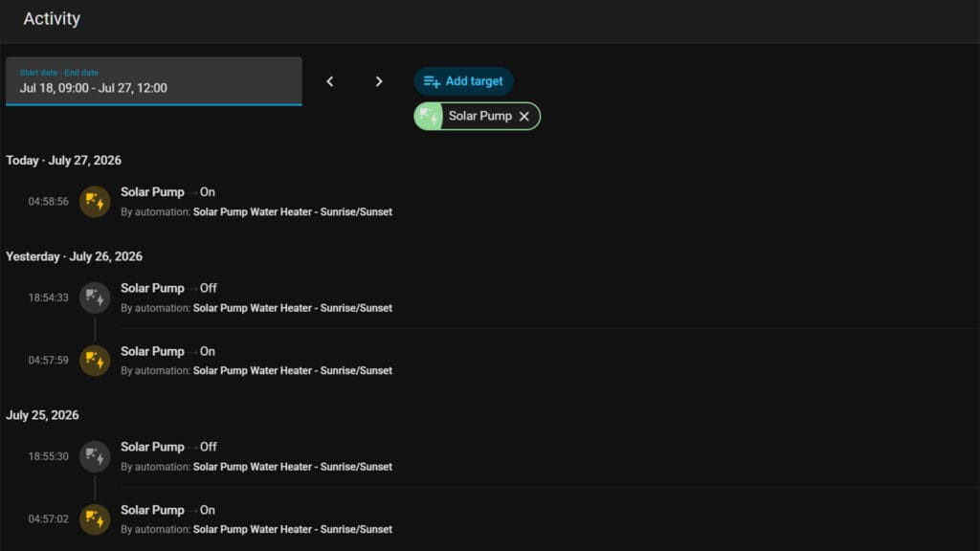
Task: Click the Today · July 27, 2026 heading
Action: coord(64,161)
